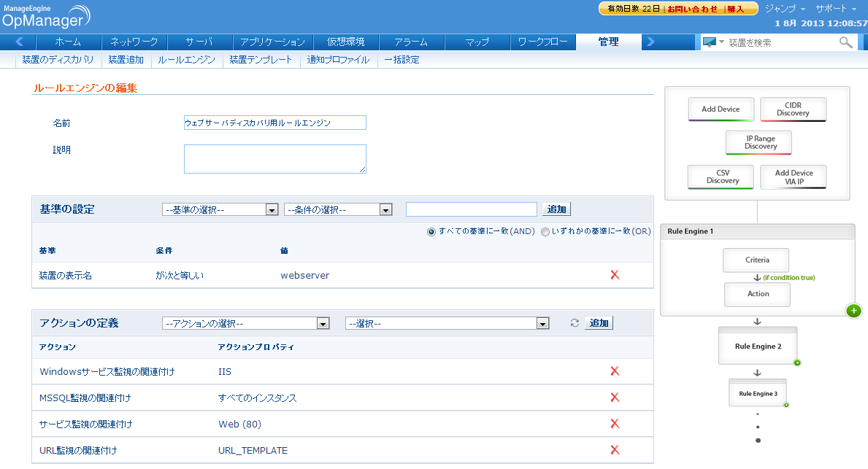The width and height of the screenshot is (868, 469).
Task: Open the ルールエンジン submenu item
Action: coord(186,60)
